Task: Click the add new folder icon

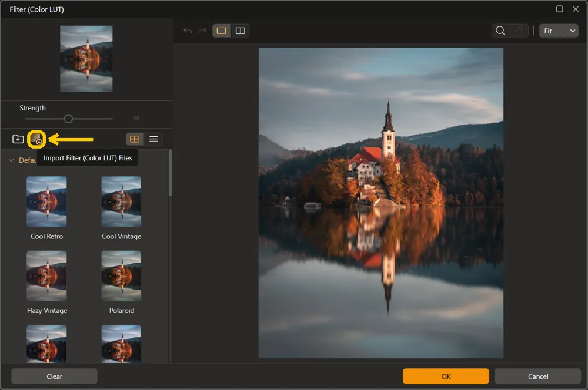Action: click(x=18, y=139)
